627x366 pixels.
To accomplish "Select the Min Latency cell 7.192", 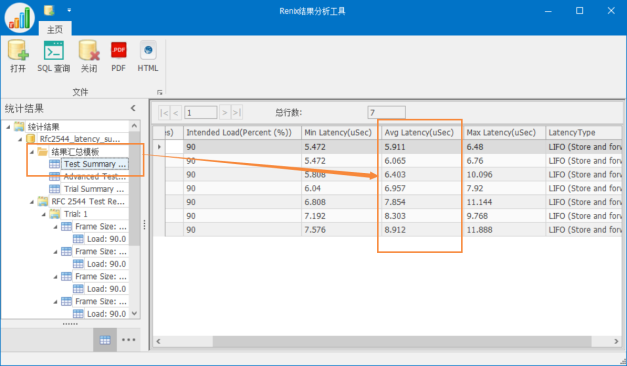I will point(341,216).
